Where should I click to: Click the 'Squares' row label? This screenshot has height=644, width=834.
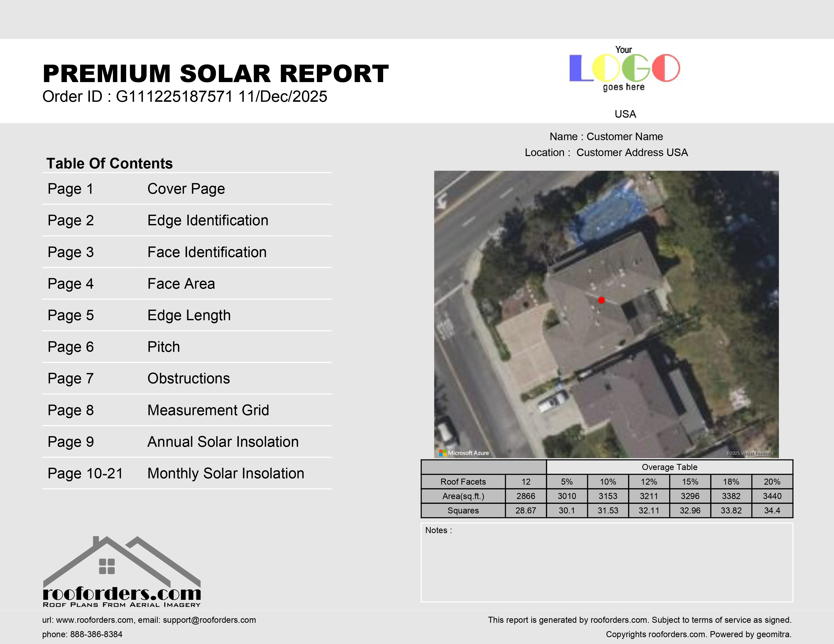pyautogui.click(x=463, y=510)
